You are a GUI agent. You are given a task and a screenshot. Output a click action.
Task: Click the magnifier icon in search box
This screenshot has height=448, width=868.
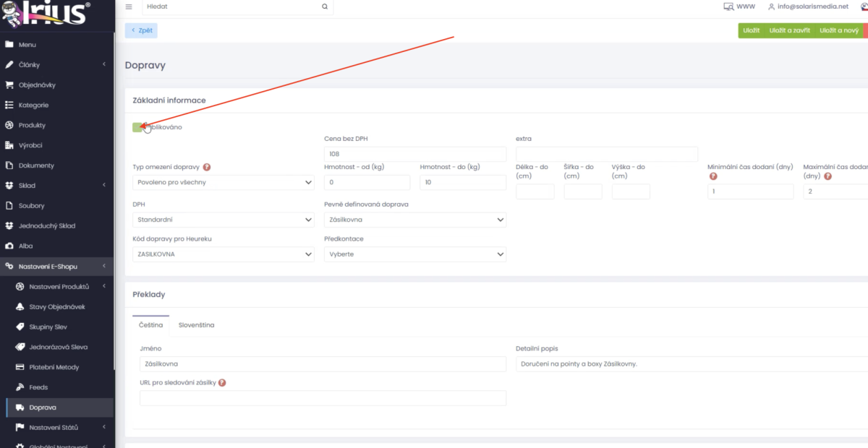click(324, 7)
